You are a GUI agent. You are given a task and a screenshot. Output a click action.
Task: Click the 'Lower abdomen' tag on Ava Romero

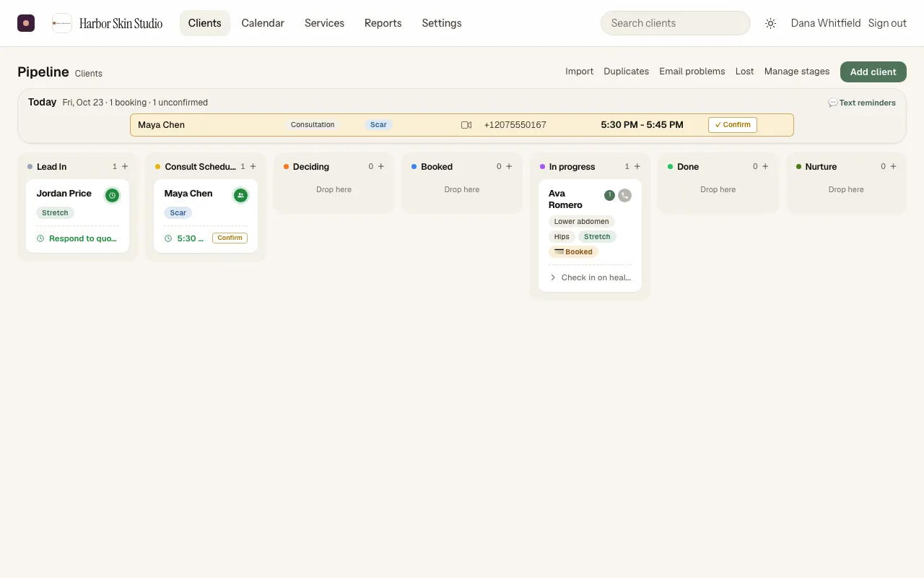pyautogui.click(x=582, y=221)
